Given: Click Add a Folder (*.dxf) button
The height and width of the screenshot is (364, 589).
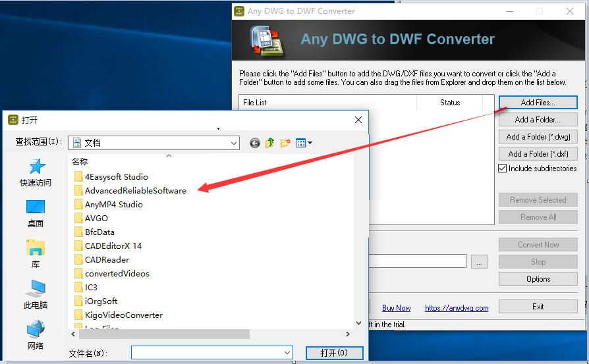Looking at the screenshot, I should [x=538, y=154].
